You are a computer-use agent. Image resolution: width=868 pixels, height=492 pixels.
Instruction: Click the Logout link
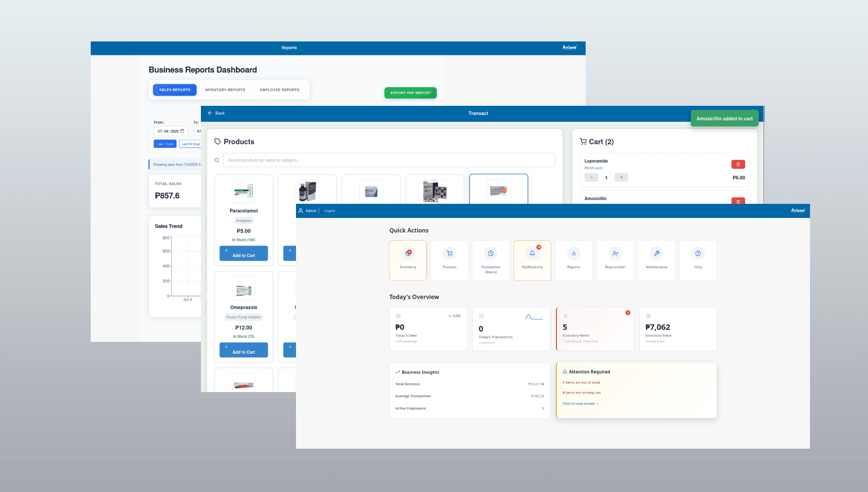330,211
